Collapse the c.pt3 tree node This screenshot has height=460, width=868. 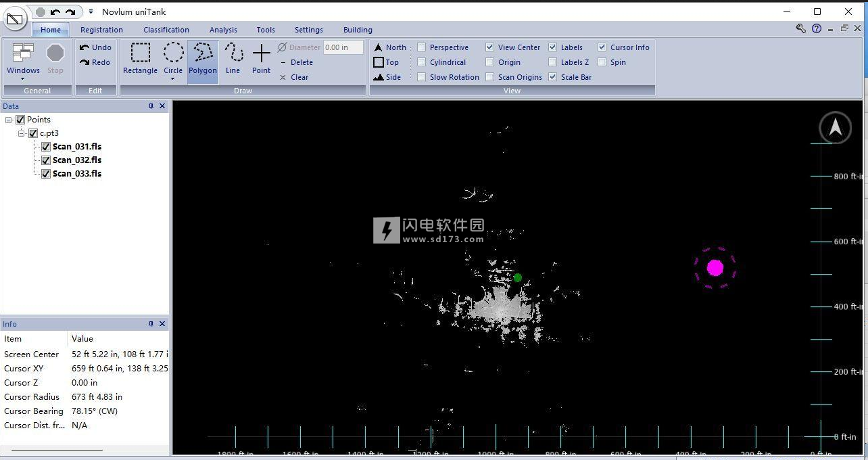click(x=22, y=133)
